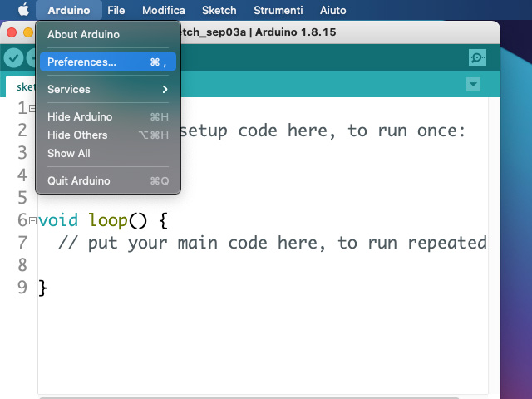Open the sketch tab dropdown arrow
Viewport: 532px width, 399px height.
point(473,84)
